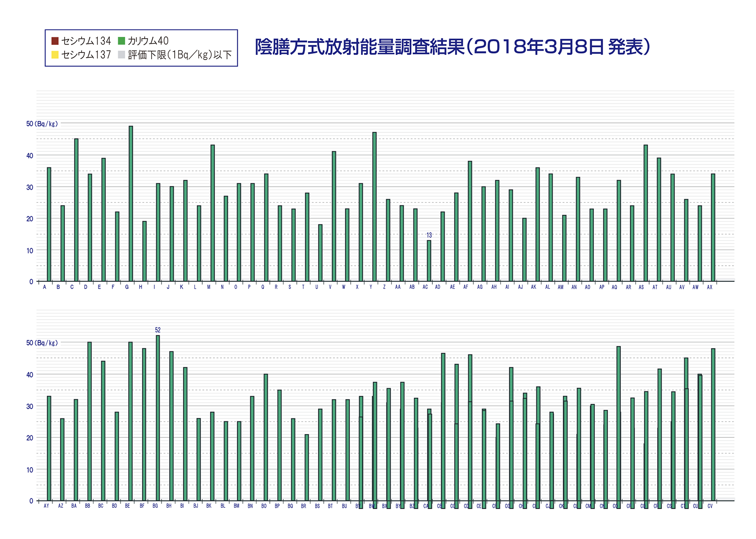Viewport: 756px width, 539px height.
Task: Click the x-axis label AF
Action: click(466, 287)
